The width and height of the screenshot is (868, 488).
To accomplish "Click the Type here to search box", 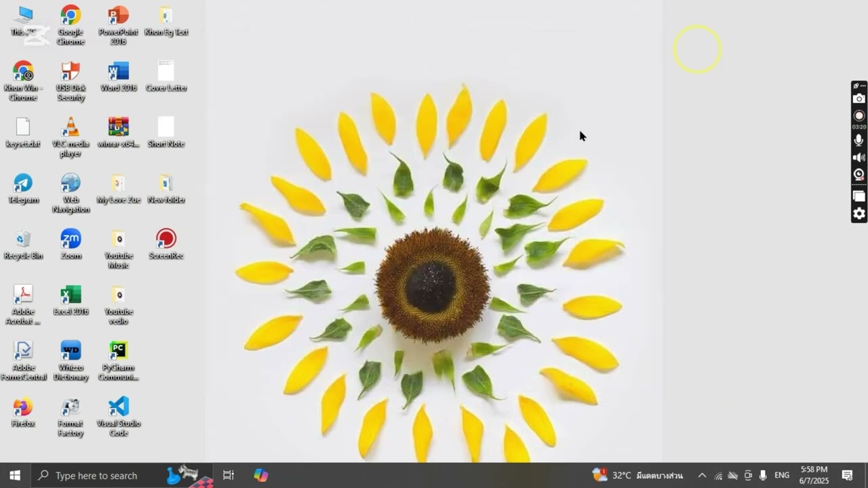I will click(122, 475).
